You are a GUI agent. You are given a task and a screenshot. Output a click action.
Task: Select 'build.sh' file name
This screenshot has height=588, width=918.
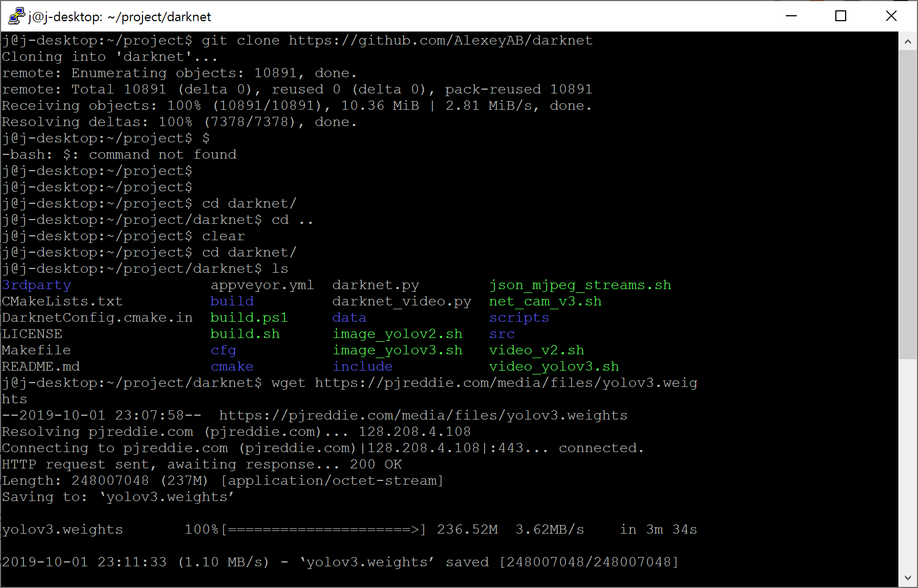[245, 334]
